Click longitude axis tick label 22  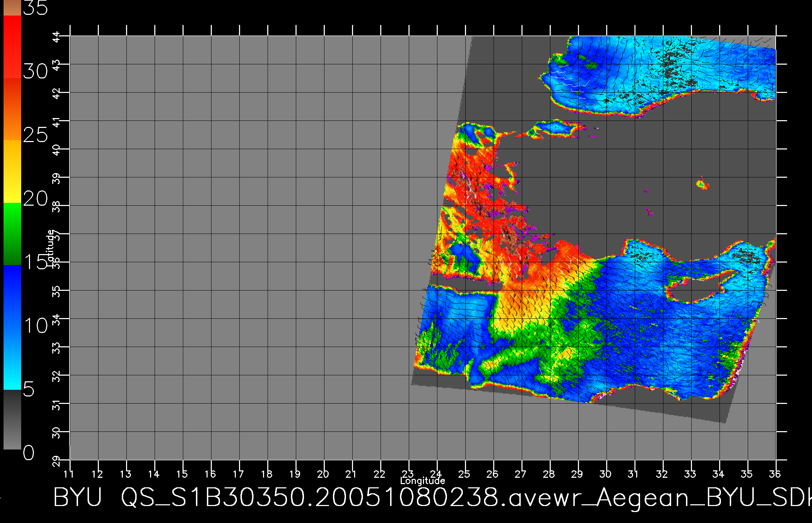380,474
